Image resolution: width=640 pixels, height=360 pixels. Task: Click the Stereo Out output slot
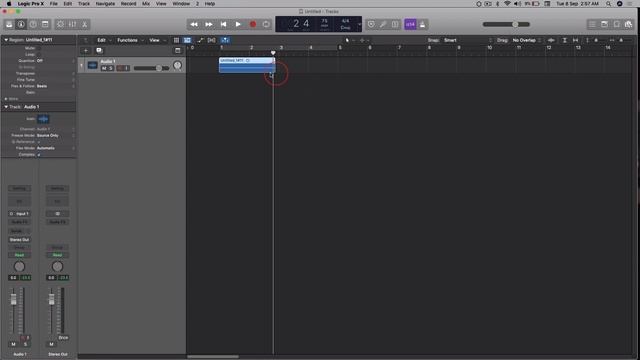[x=19, y=240]
